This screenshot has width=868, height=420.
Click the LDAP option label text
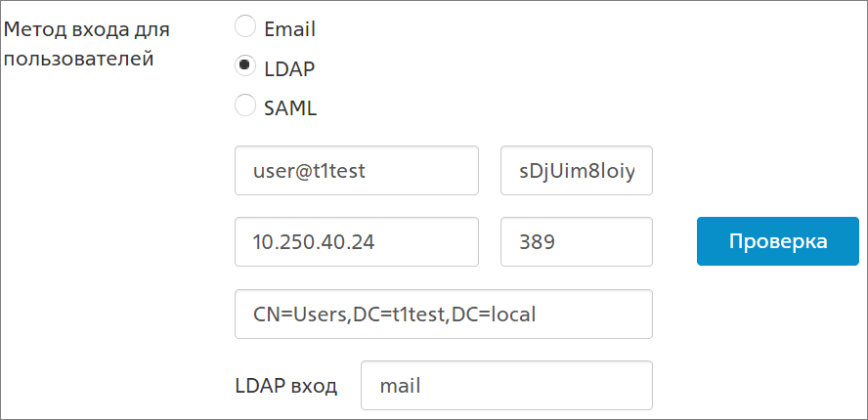(289, 69)
